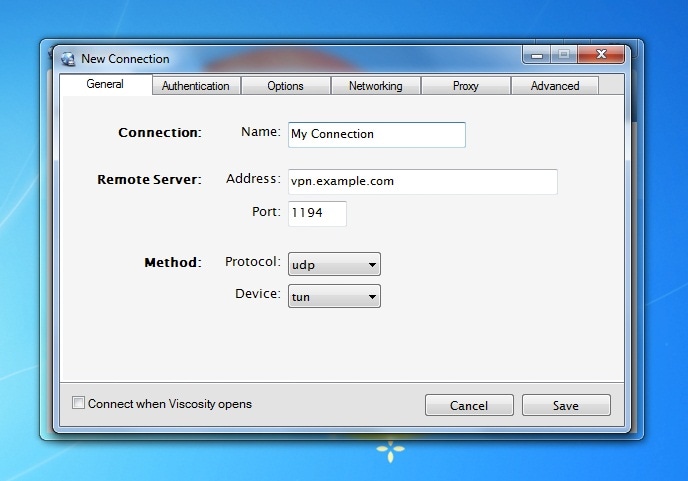Open the Authentication tab
This screenshot has height=481, width=688.
tap(196, 86)
